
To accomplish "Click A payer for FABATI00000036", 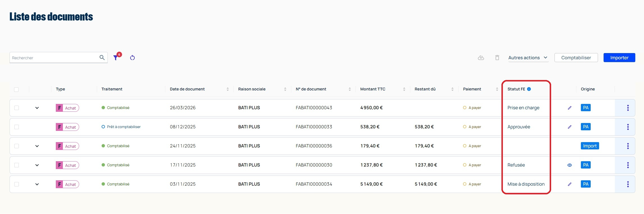I will (472, 146).
